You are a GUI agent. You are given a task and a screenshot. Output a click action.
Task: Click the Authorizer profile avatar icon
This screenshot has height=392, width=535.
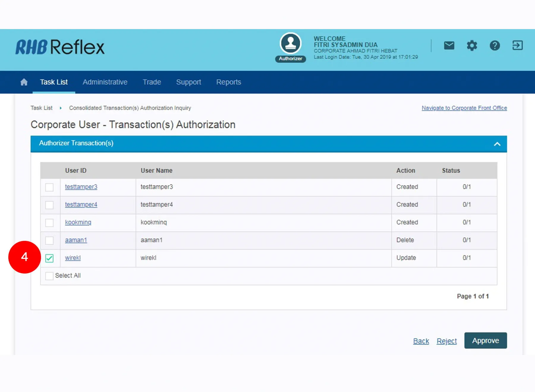(x=290, y=43)
